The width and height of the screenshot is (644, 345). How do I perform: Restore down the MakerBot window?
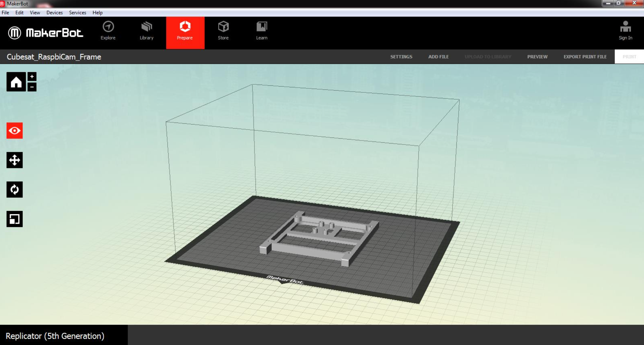619,3
